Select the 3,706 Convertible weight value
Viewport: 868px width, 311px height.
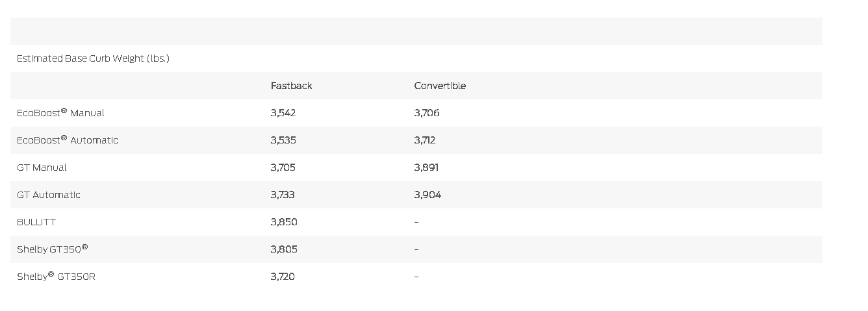pyautogui.click(x=427, y=113)
